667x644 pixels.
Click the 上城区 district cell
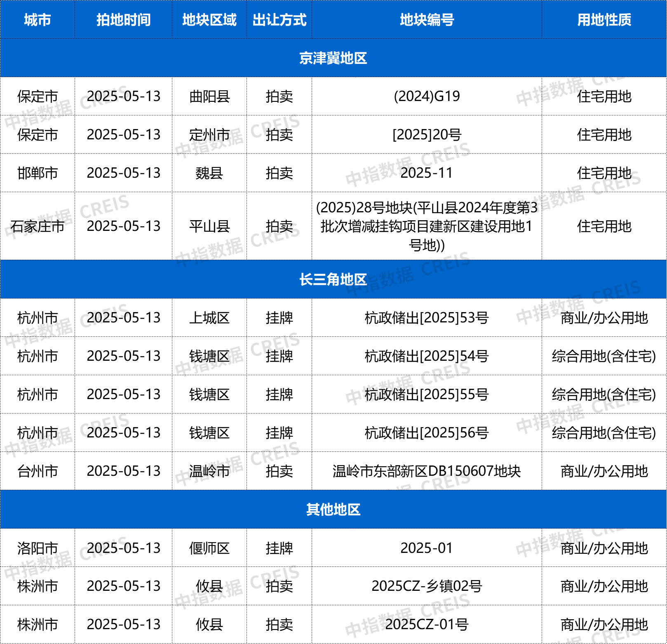tap(209, 318)
